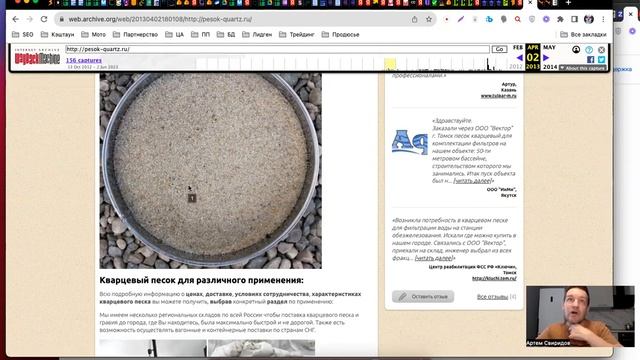Click the purple gear extension icon
Viewport: 640px width, 360px height.
pos(546,19)
